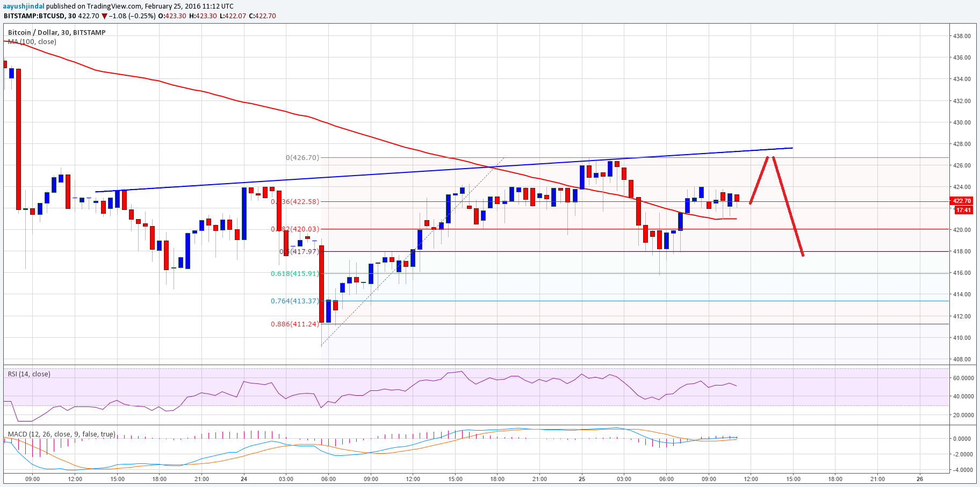This screenshot has height=487, width=980.
Task: Open the aayushjindal author profile link
Action: (x=24, y=6)
